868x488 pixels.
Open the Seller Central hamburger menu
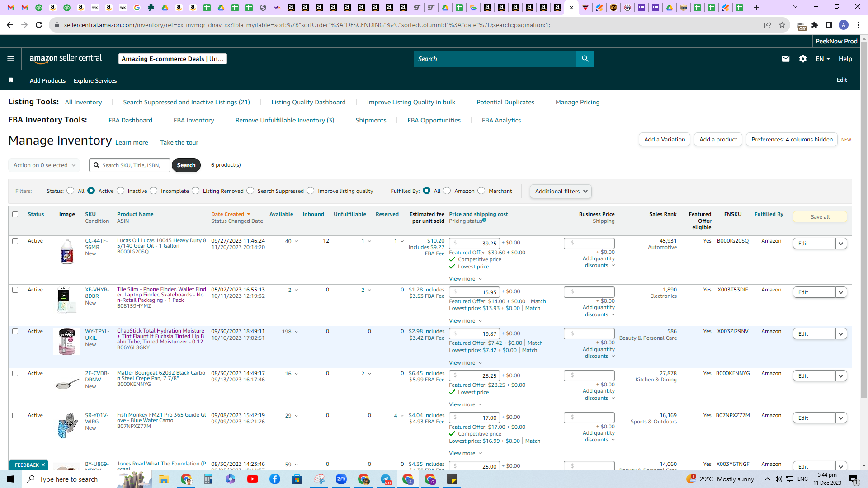click(11, 59)
